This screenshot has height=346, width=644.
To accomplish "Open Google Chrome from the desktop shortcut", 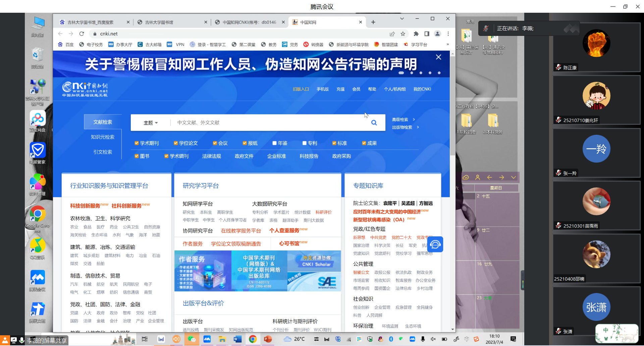I will [38, 215].
